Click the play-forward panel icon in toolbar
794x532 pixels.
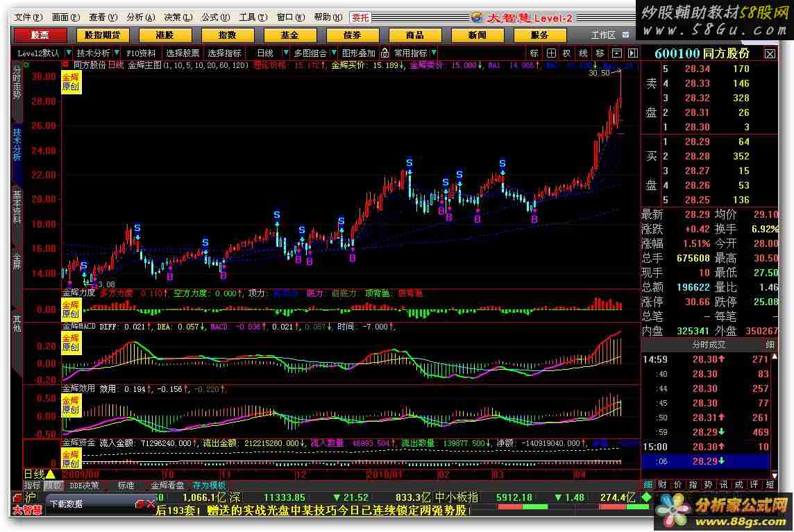(632, 53)
